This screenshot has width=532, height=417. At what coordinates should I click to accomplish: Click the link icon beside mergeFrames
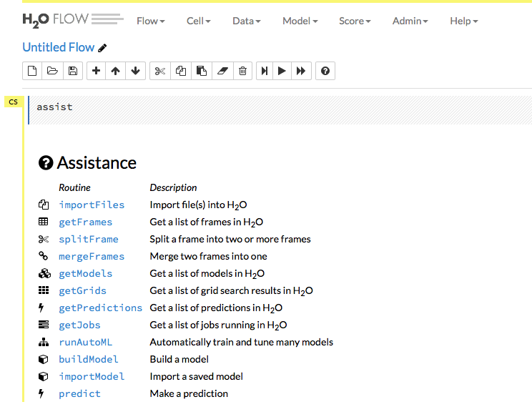coord(43,256)
